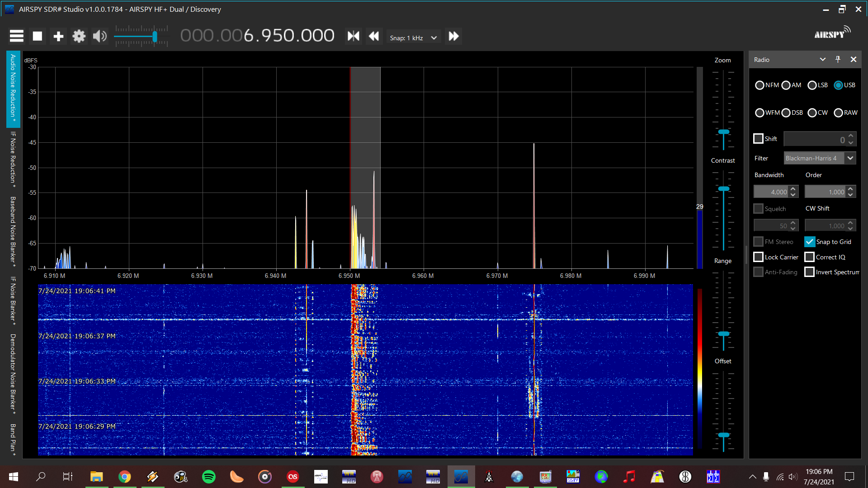The height and width of the screenshot is (488, 868).
Task: Open the Wi-Fi network tray icon
Action: [780, 477]
